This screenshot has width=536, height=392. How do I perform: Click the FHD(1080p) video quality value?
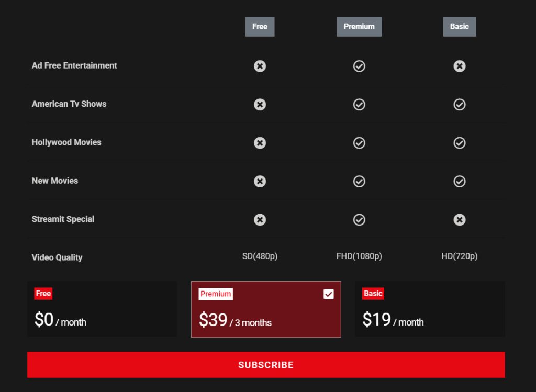point(359,256)
